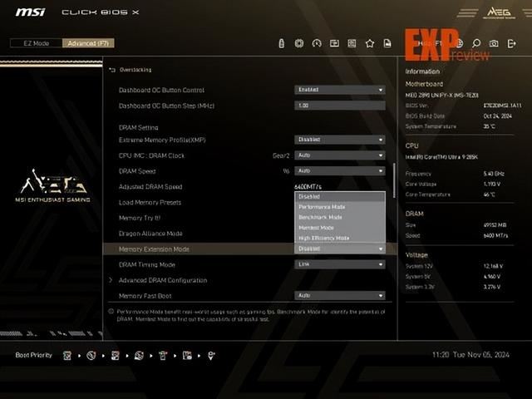Click the search magnifier icon
The height and width of the screenshot is (399, 532).
pyautogui.click(x=476, y=43)
